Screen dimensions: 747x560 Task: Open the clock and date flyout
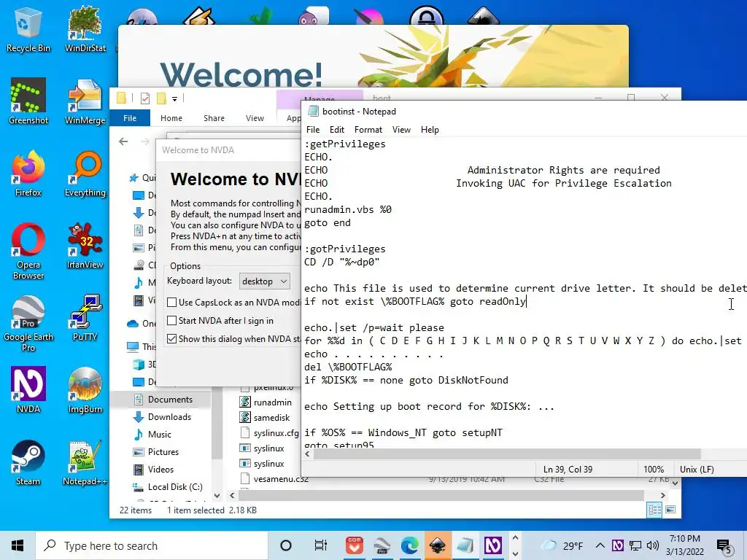click(x=685, y=545)
